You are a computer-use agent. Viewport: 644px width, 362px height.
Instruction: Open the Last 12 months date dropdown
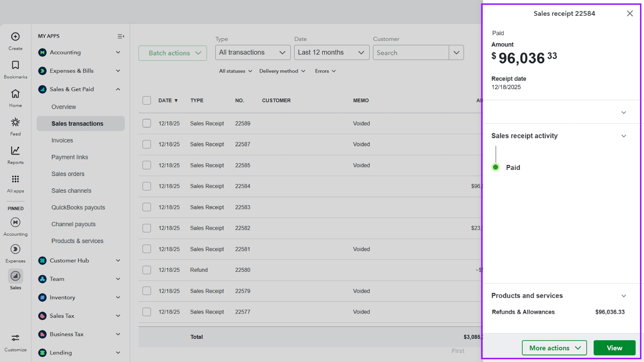point(332,52)
